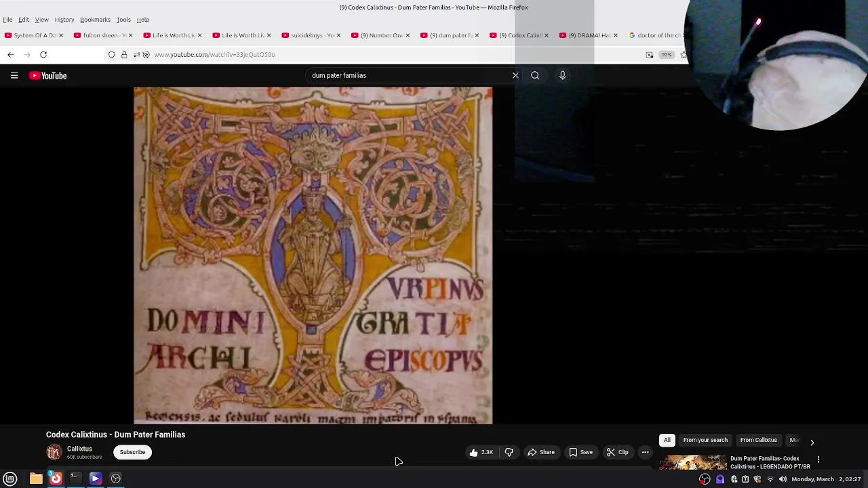Open options menu for Dum Pater Familias LEGENDADO video
Screen dimensions: 868x488
pos(818,460)
